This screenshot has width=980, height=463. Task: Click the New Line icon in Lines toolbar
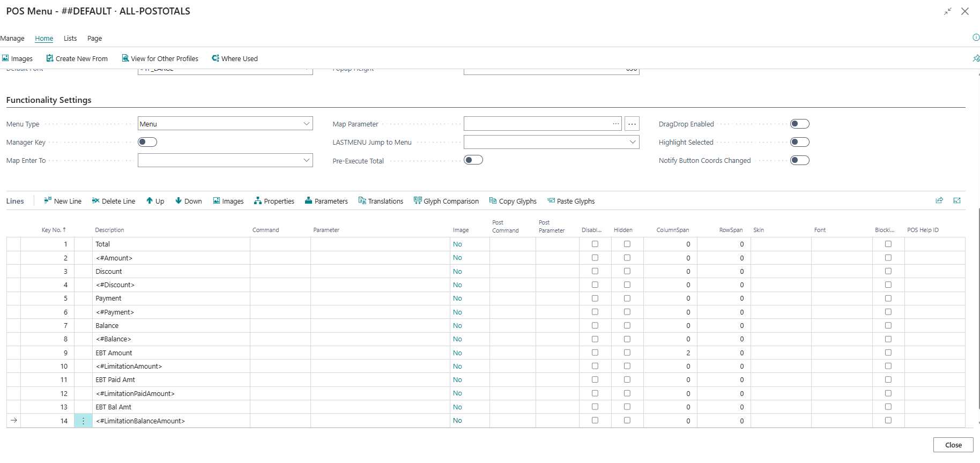48,201
